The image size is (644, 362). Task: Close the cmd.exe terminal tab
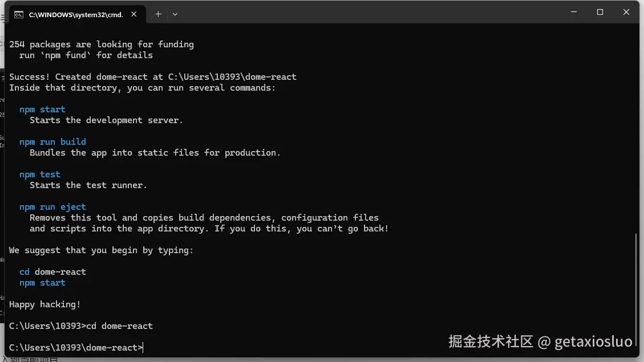[x=136, y=14]
